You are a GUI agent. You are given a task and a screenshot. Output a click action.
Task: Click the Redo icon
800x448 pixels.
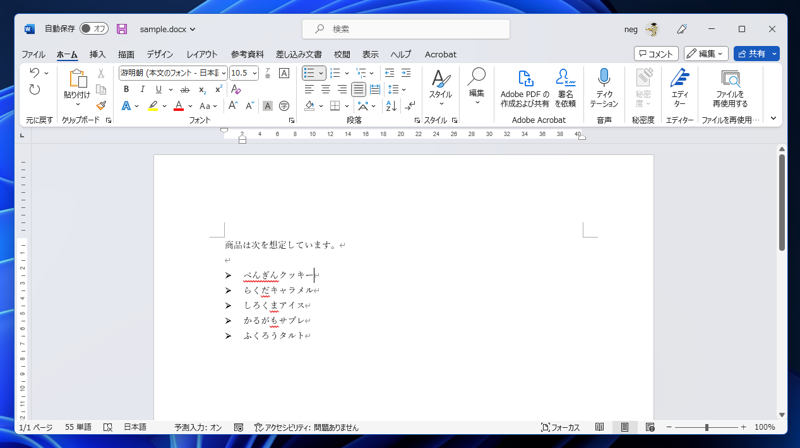34,90
